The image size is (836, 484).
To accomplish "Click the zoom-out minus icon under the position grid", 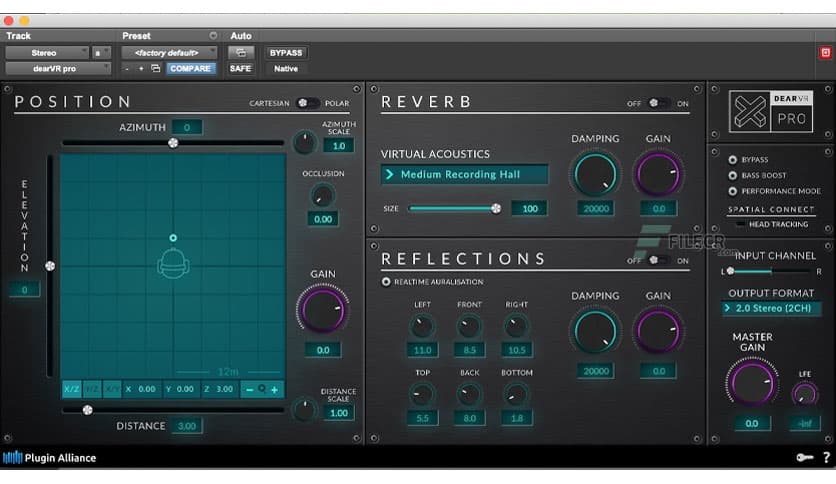I will pyautogui.click(x=249, y=390).
